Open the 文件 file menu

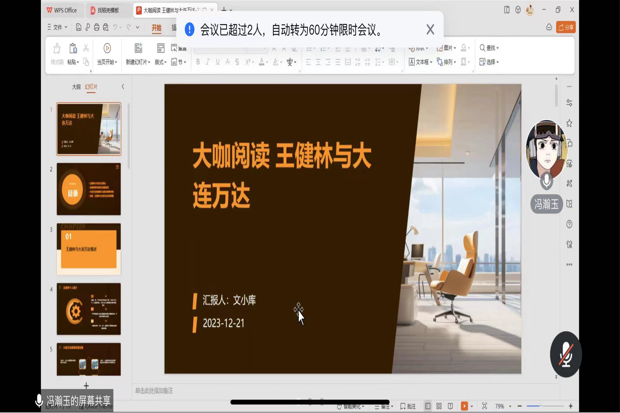pos(57,28)
